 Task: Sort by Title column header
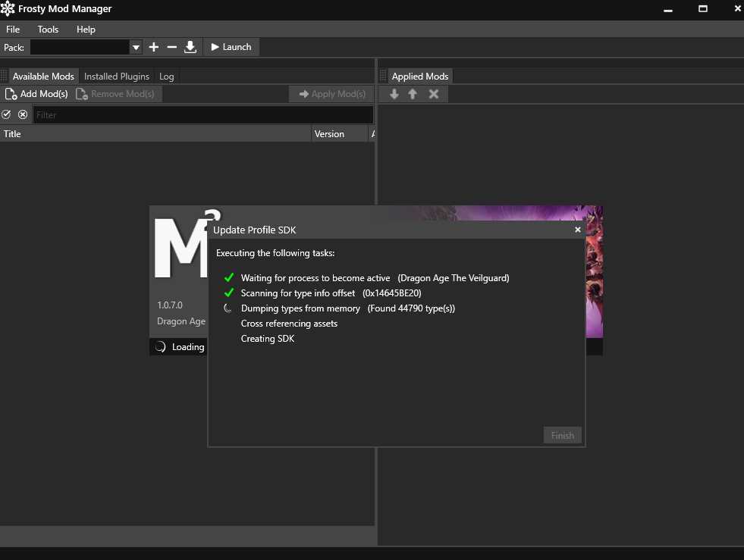tap(155, 133)
